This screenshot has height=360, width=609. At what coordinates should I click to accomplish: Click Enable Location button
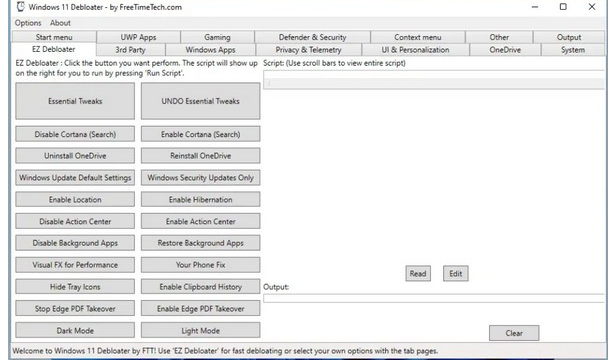click(75, 200)
